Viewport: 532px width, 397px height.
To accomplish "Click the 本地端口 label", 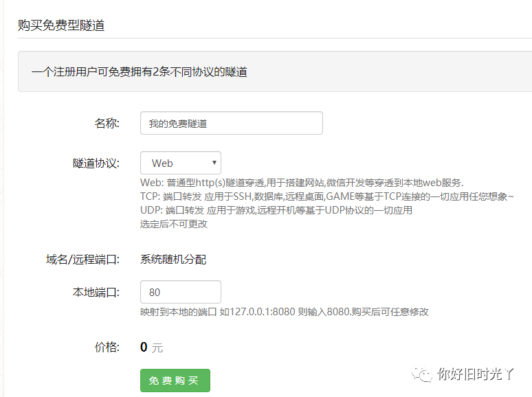I will tap(96, 292).
